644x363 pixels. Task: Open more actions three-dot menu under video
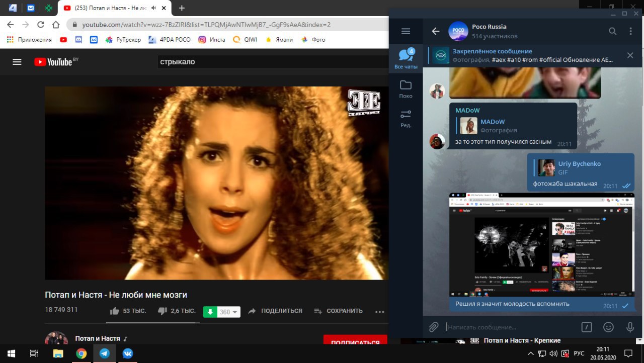pyautogui.click(x=380, y=312)
